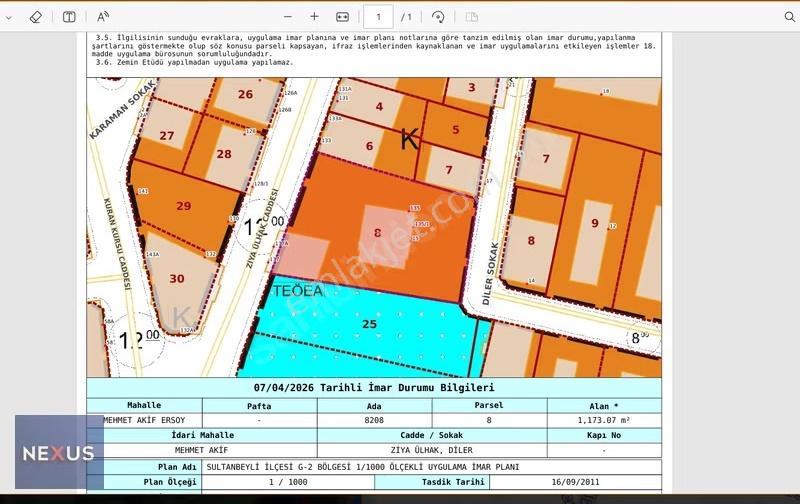800x504 pixels.
Task: Click the scale value '1 / 1000'
Action: point(288,482)
